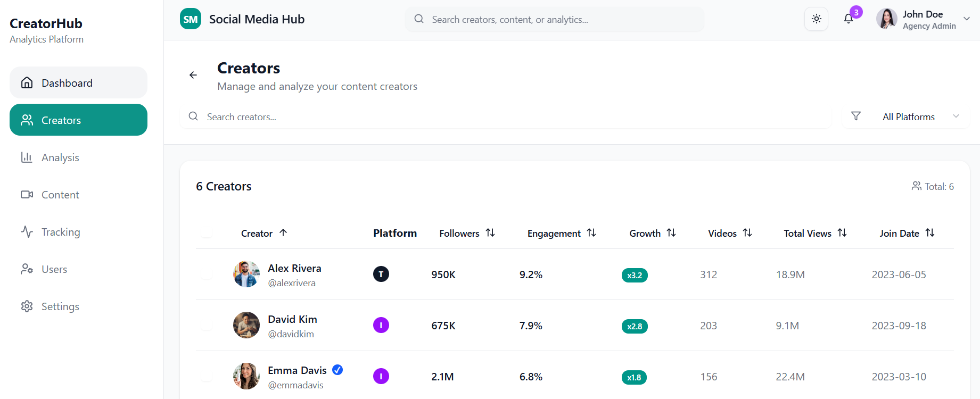Viewport: 980px width, 399px height.
Task: Click the @davidkim handle
Action: (291, 334)
